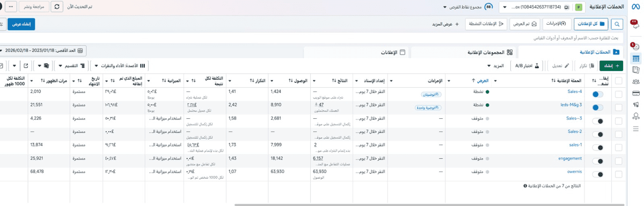Open the all tools hamburger menu
Viewport: 644px width, 206px height.
(x=636, y=129)
